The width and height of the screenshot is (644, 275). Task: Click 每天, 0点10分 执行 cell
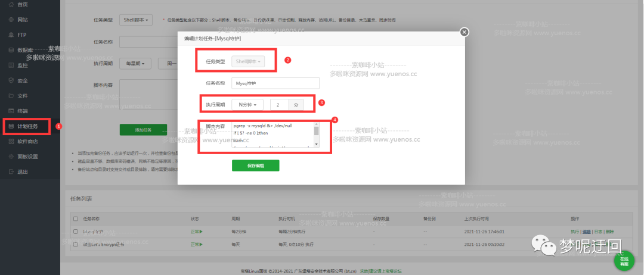pos(296,244)
